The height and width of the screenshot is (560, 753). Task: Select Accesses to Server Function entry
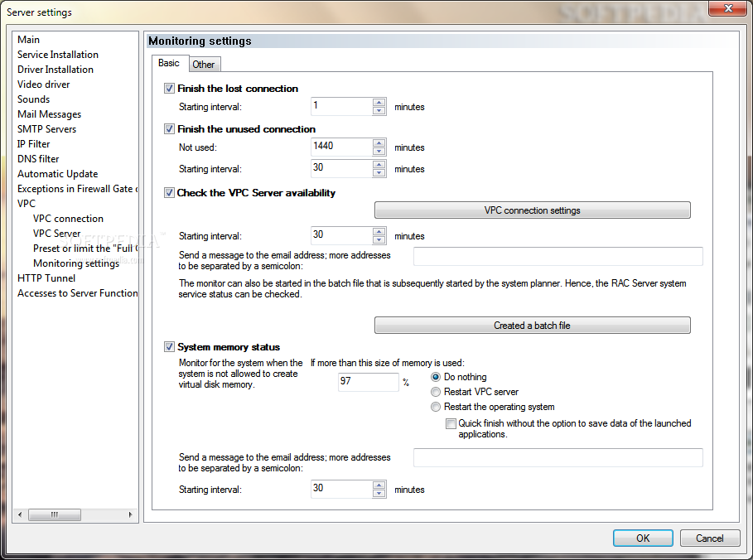(x=77, y=293)
